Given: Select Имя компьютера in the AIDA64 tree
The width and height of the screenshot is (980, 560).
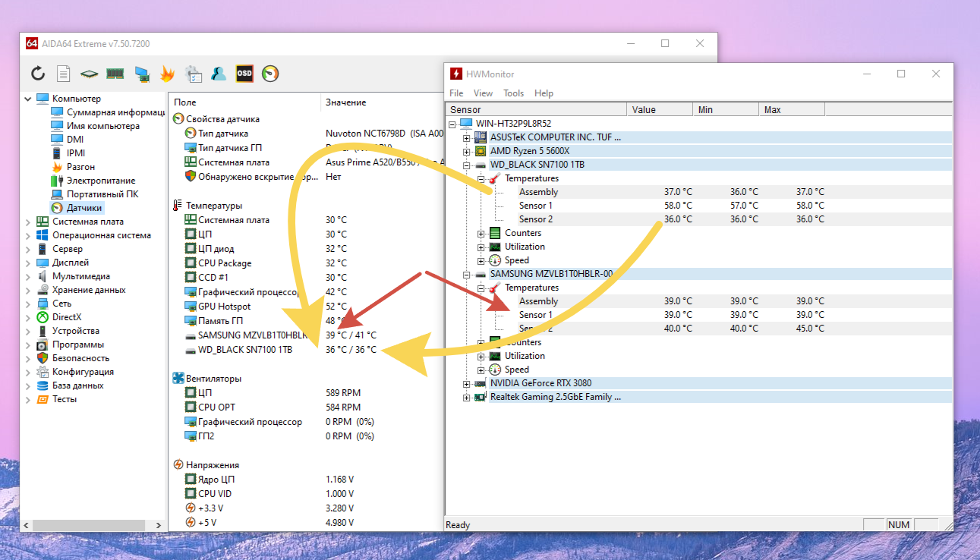Looking at the screenshot, I should pos(103,126).
